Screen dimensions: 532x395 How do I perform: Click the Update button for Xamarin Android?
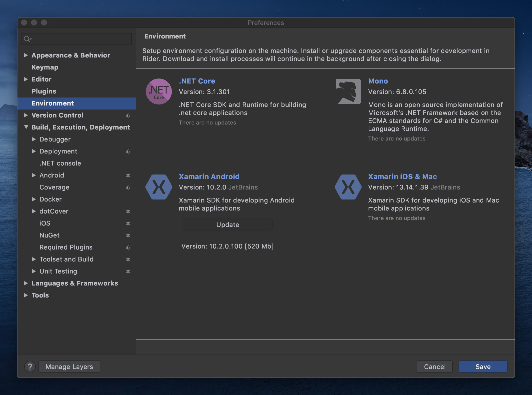pos(228,225)
